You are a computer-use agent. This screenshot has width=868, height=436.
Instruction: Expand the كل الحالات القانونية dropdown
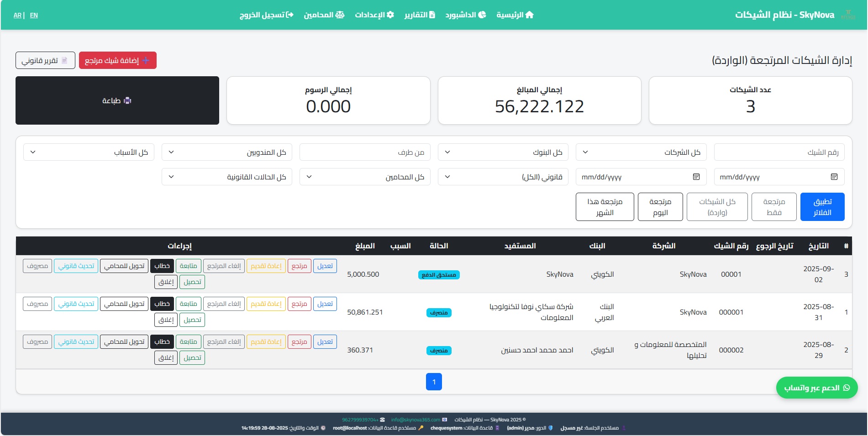point(226,177)
